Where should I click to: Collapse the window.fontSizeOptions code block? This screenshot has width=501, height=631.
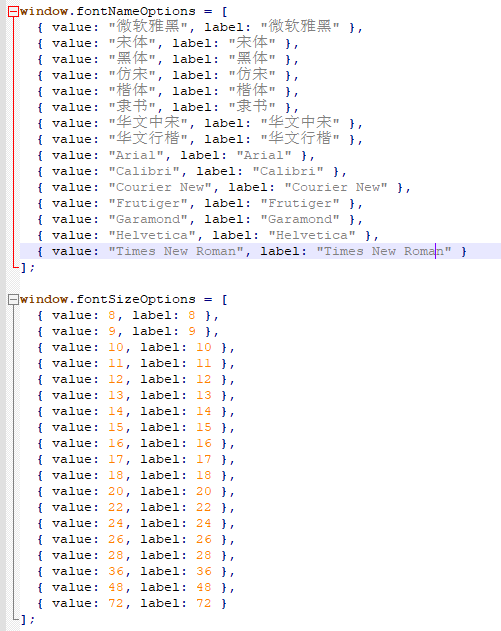(13, 299)
